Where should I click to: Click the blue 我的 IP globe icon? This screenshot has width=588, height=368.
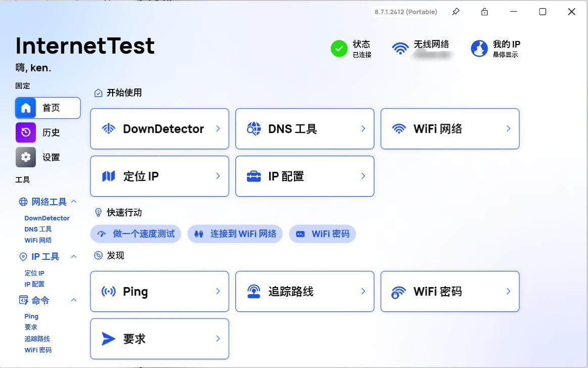pyautogui.click(x=479, y=49)
